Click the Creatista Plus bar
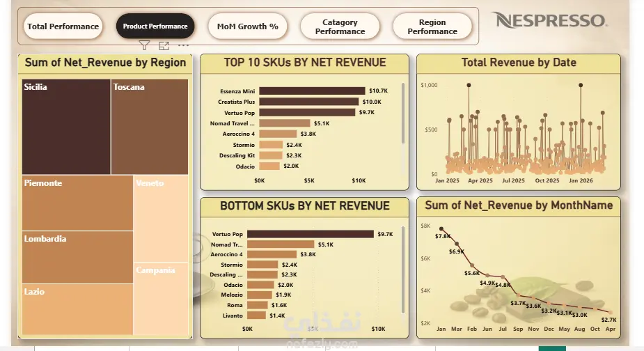 309,102
